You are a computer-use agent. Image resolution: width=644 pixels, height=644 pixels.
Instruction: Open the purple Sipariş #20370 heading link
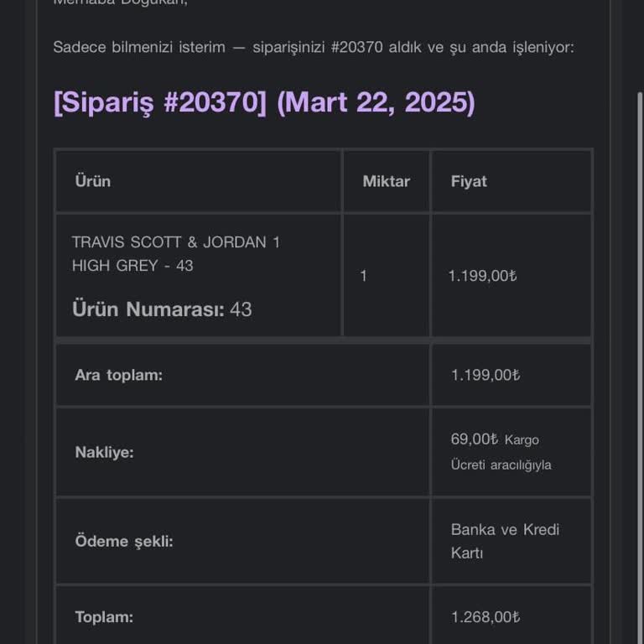(x=264, y=102)
